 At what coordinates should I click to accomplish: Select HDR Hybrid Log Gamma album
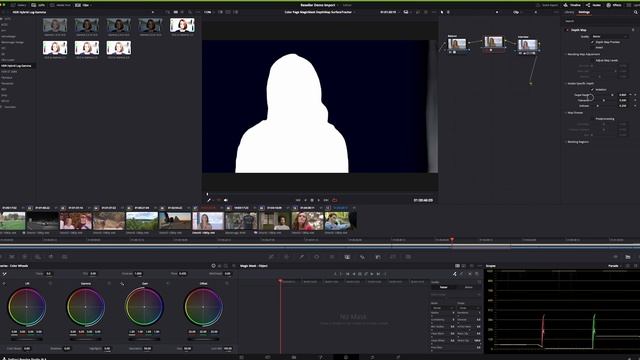tap(16, 66)
